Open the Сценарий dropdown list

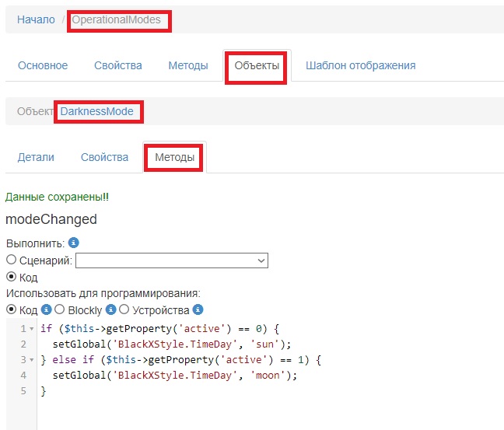pyautogui.click(x=171, y=260)
